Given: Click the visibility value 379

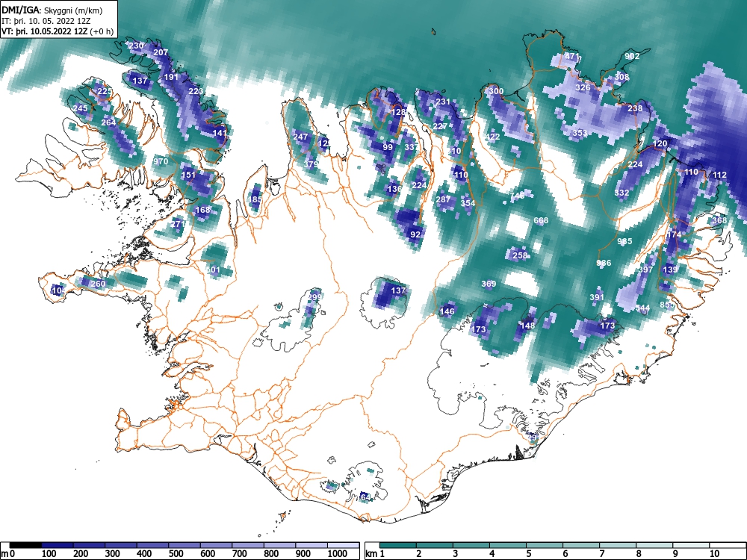Looking at the screenshot, I should pos(311,164).
